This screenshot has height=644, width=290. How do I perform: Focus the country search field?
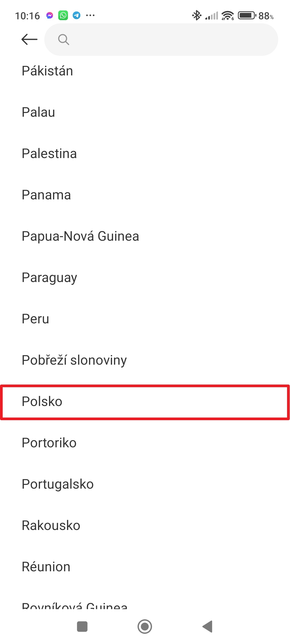pyautogui.click(x=166, y=40)
